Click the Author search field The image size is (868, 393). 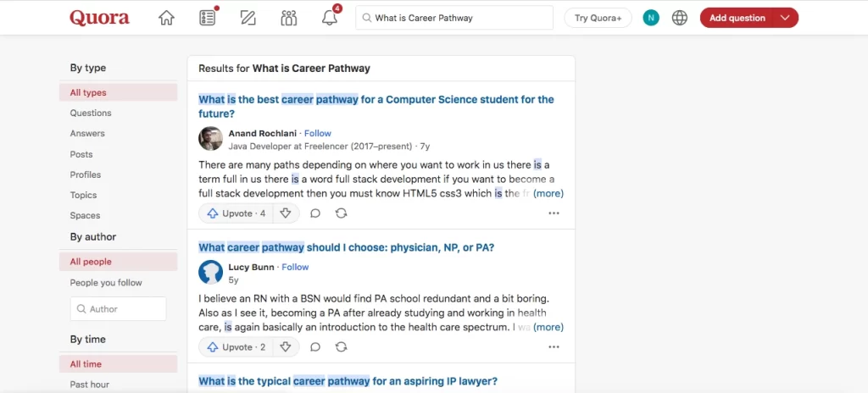(119, 309)
